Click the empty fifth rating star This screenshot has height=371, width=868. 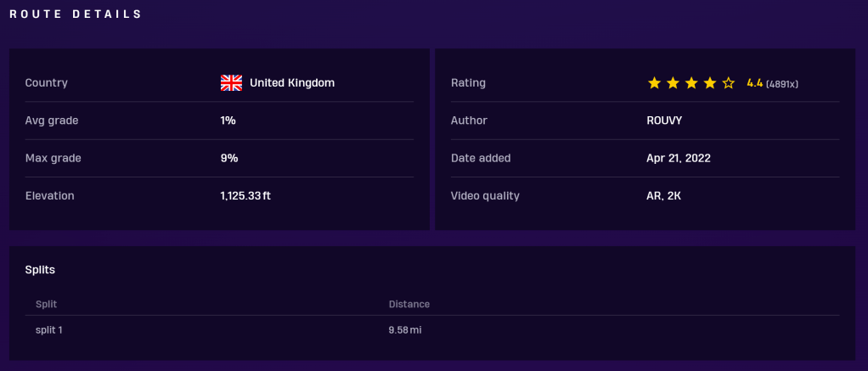(x=729, y=83)
